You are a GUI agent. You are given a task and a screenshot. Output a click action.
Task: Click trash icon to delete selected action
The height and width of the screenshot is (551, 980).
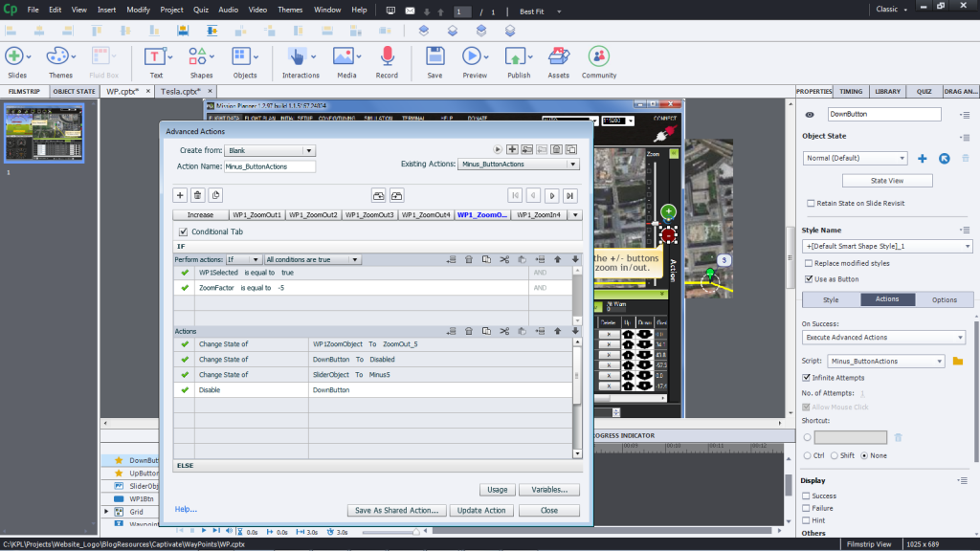[197, 195]
